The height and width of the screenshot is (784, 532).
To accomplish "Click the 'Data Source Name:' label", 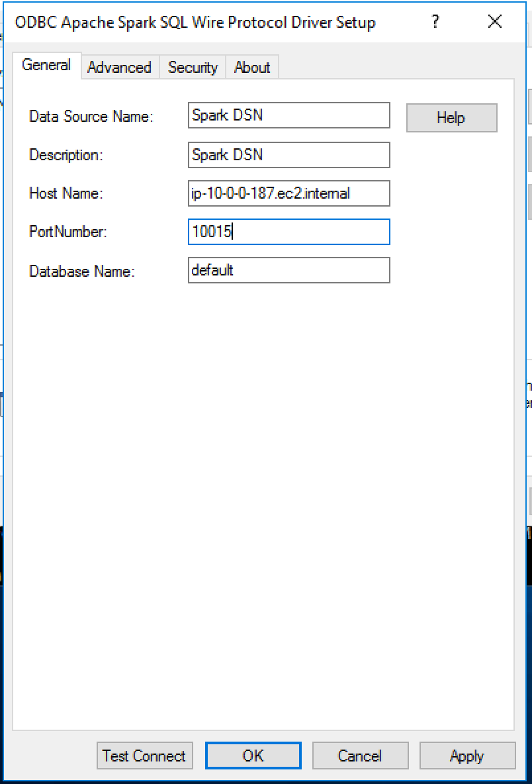I will (x=91, y=117).
